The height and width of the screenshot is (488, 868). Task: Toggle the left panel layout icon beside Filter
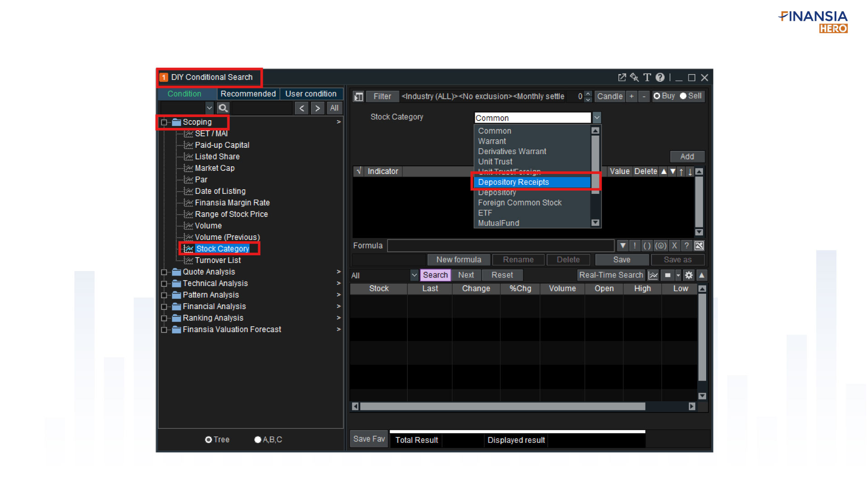click(x=359, y=97)
